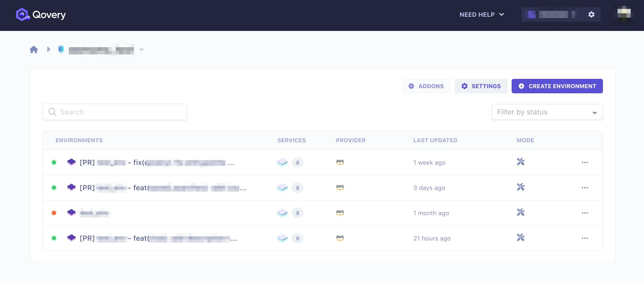Click the Environments column header
Image resolution: width=644 pixels, height=283 pixels.
click(79, 140)
